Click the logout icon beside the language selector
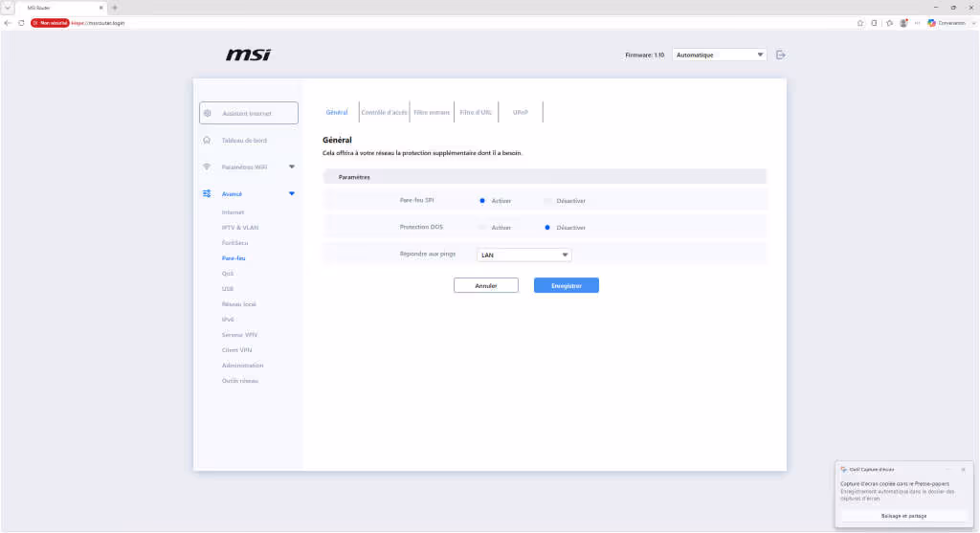 (x=781, y=55)
